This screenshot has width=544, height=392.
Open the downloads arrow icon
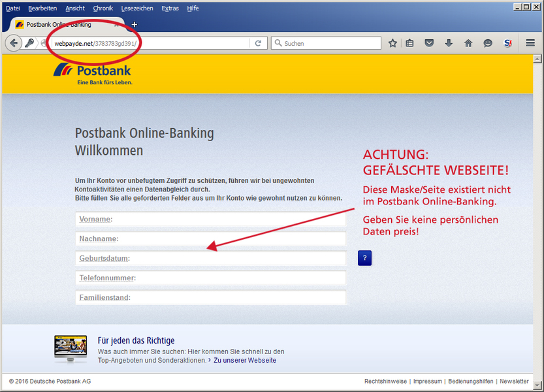click(449, 43)
